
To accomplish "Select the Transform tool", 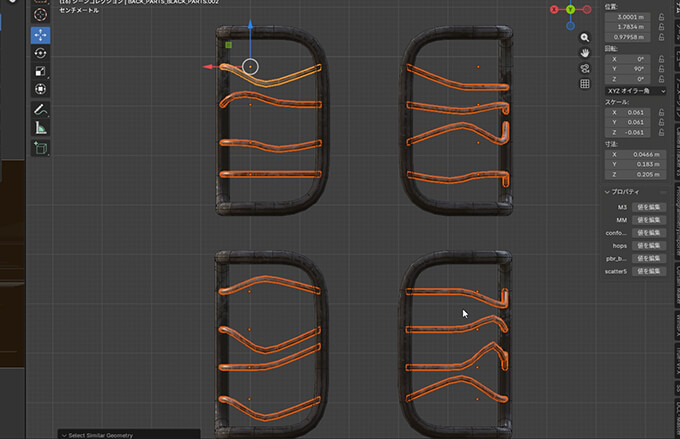I will click(x=41, y=89).
